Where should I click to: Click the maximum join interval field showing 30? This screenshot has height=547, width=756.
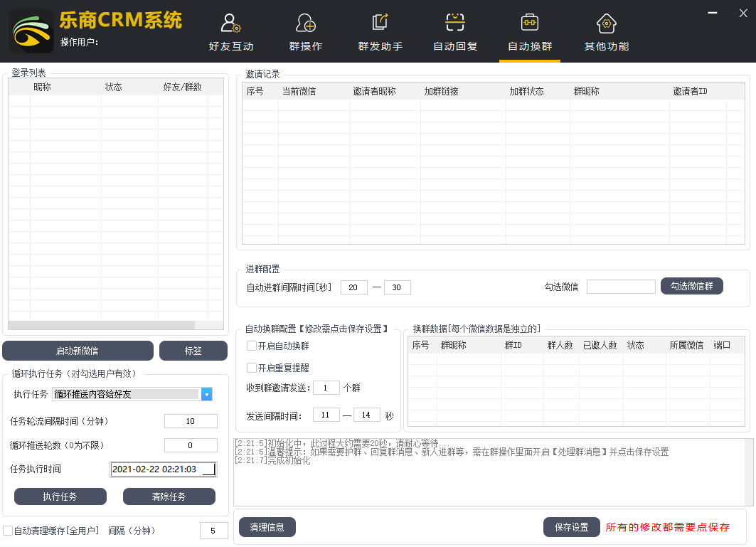point(397,287)
